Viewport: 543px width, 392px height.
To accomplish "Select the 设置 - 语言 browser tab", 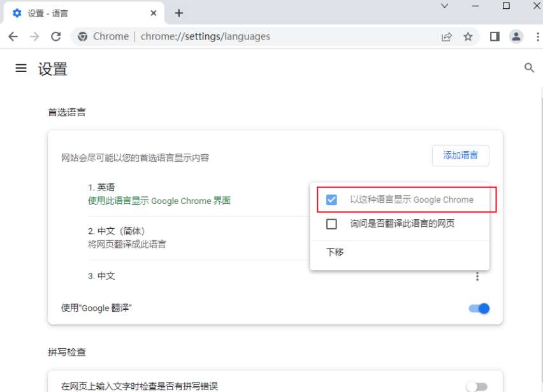I will tap(83, 13).
